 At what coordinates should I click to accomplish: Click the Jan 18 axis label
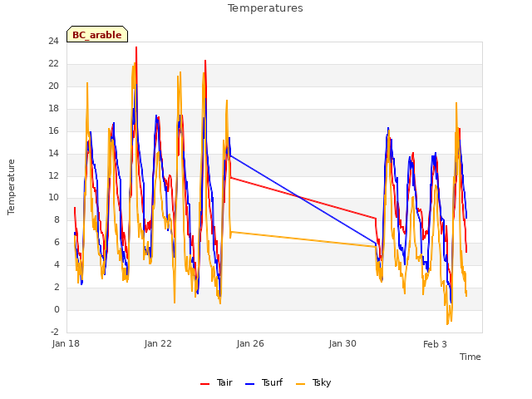click(66, 343)
